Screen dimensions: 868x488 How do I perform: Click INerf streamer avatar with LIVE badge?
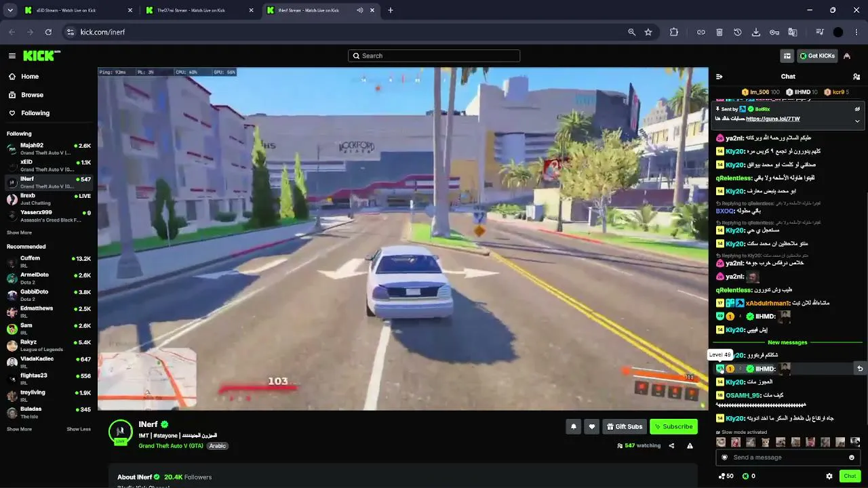coord(120,432)
